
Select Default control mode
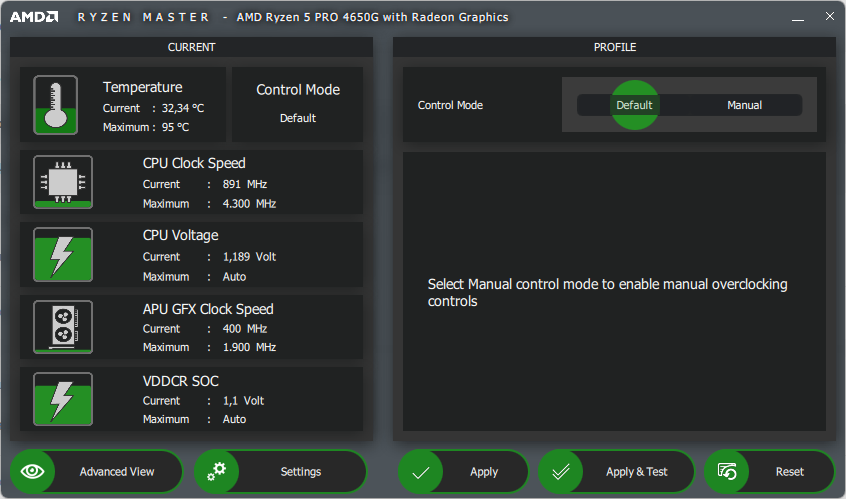[634, 105]
